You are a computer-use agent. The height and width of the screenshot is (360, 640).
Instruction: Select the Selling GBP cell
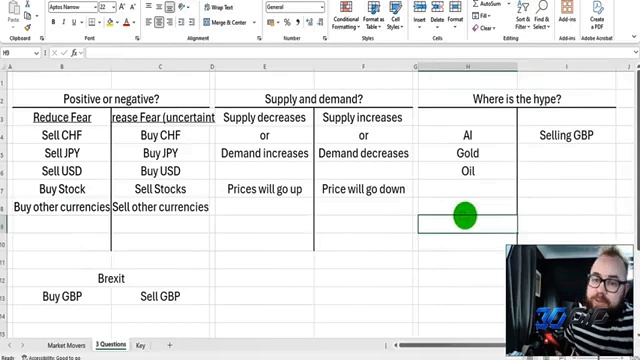coord(566,135)
